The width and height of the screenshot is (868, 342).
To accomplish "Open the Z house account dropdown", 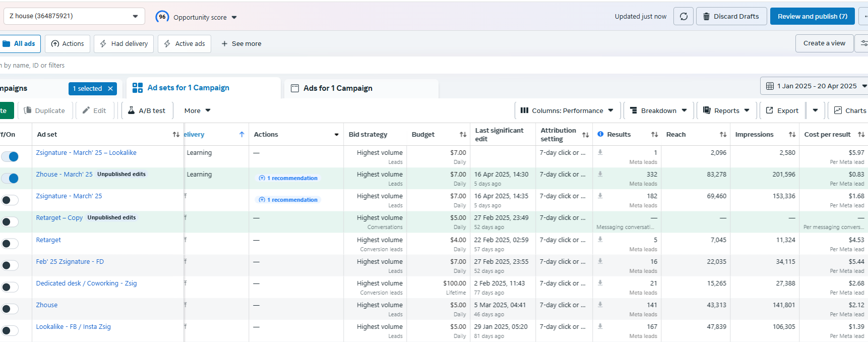I will (74, 16).
